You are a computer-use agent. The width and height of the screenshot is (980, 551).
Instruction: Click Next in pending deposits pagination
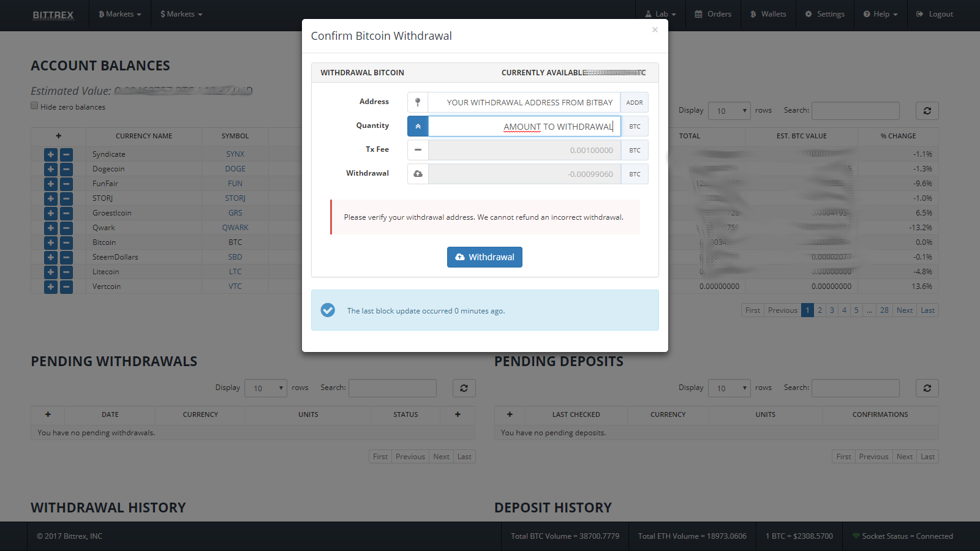point(905,457)
